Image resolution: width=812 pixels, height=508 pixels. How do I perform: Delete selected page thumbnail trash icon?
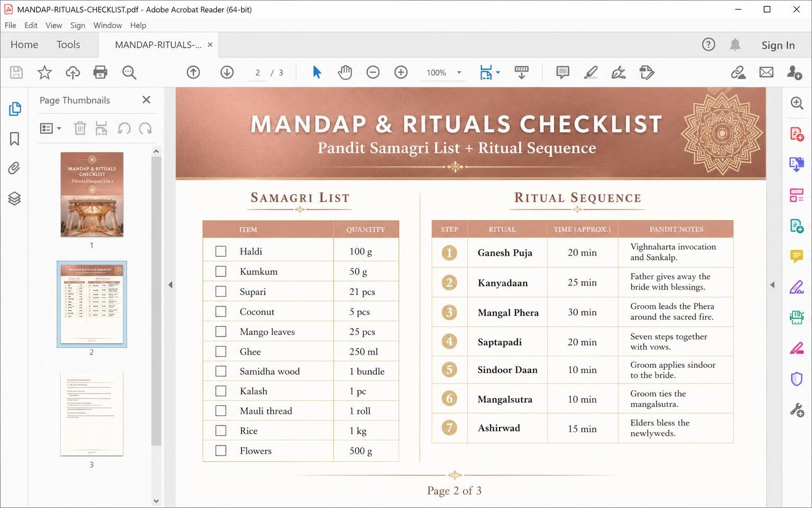click(x=80, y=128)
